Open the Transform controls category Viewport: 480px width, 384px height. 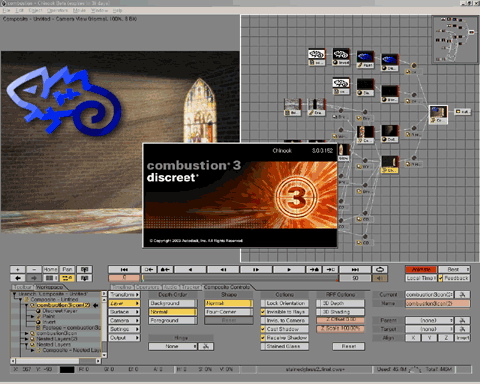[124, 295]
